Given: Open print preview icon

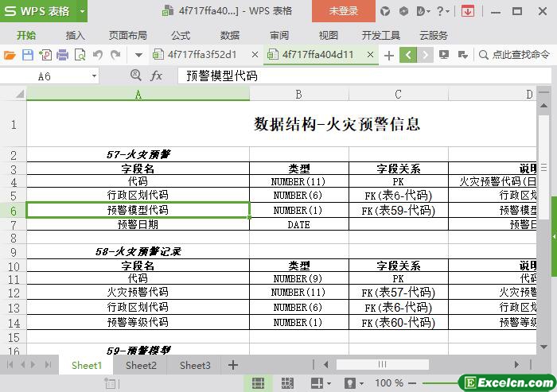Looking at the screenshot, I should (80, 55).
